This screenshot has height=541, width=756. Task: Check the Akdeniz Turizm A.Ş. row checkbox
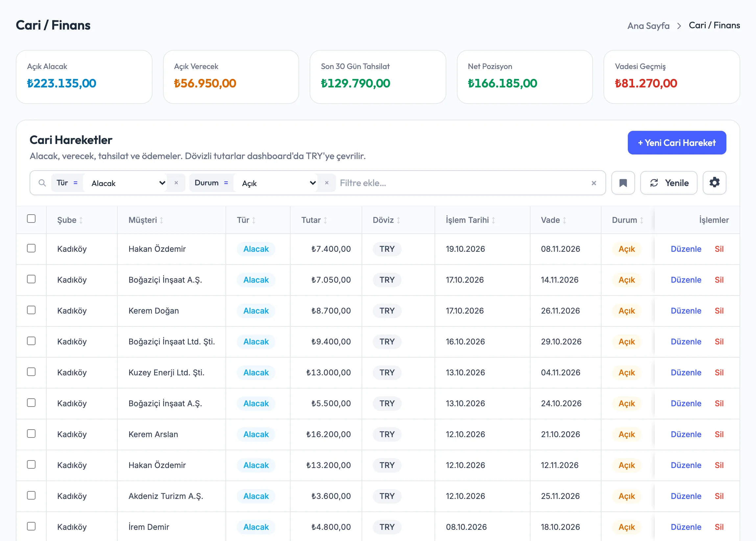(31, 495)
